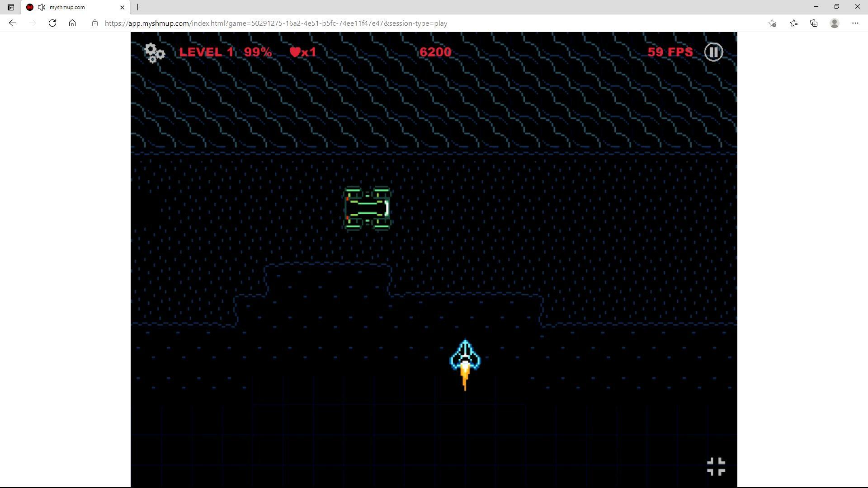Add this page to favorites
Screen dimensions: 868x488
[772, 23]
